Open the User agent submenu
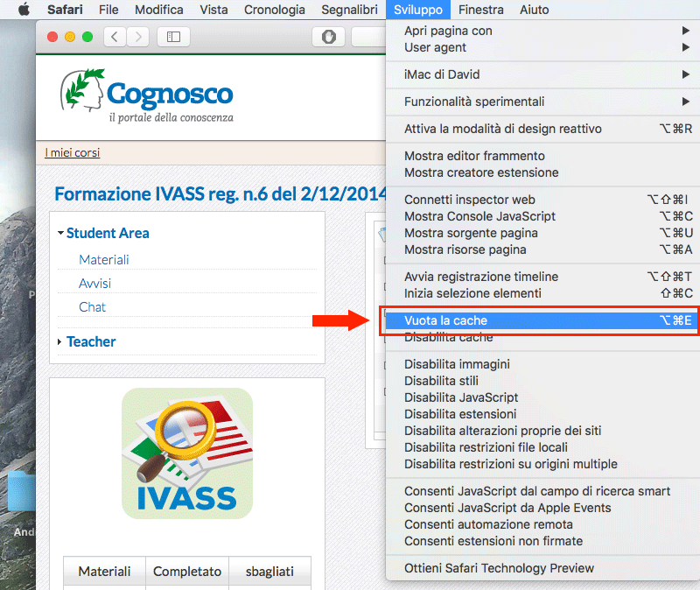 542,47
